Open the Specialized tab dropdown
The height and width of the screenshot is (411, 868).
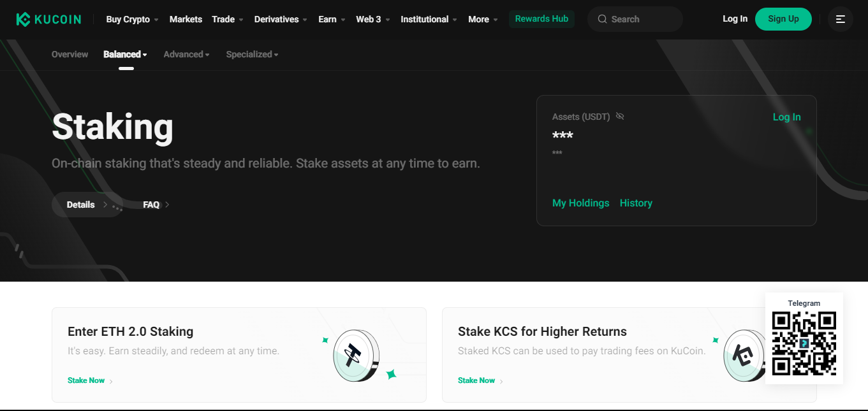(252, 55)
